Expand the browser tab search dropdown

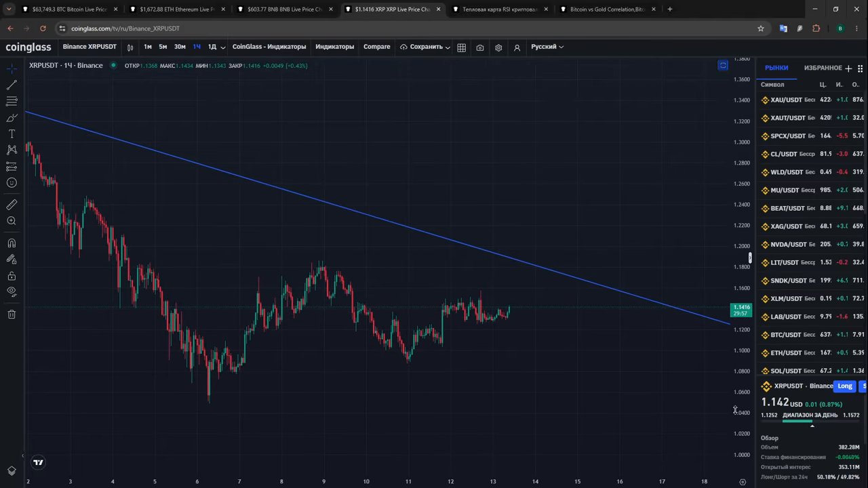coord(7,9)
